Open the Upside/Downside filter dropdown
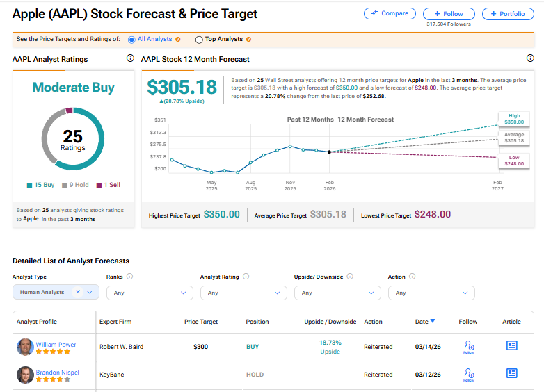The height and width of the screenshot is (392, 544). (338, 293)
